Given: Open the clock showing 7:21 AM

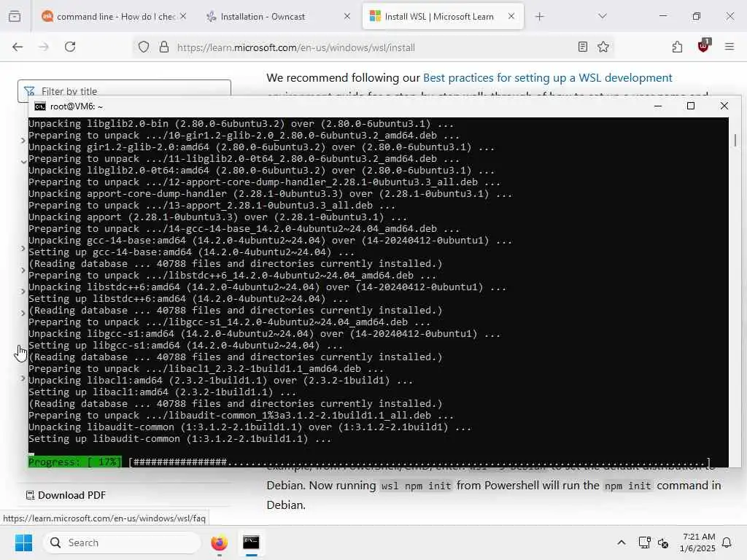Looking at the screenshot, I should point(697,542).
